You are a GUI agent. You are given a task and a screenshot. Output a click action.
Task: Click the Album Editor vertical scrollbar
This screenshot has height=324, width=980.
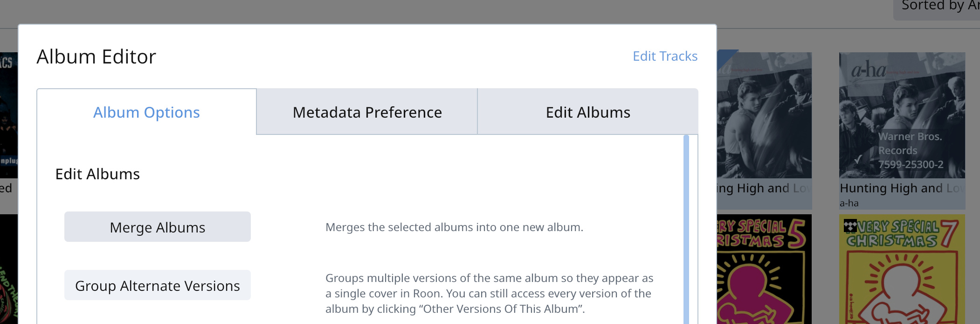[686, 229]
